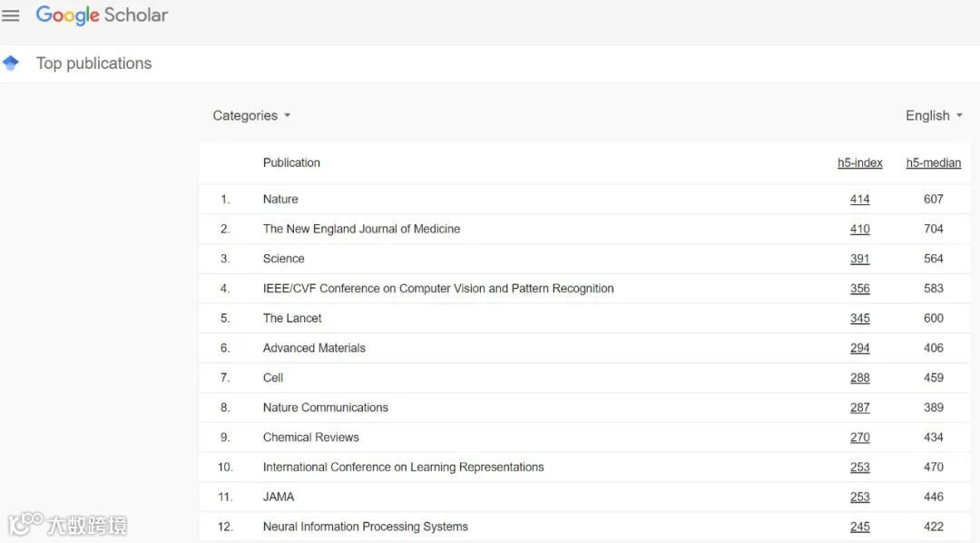
Task: Open the hamburger menu icon
Action: [x=11, y=15]
